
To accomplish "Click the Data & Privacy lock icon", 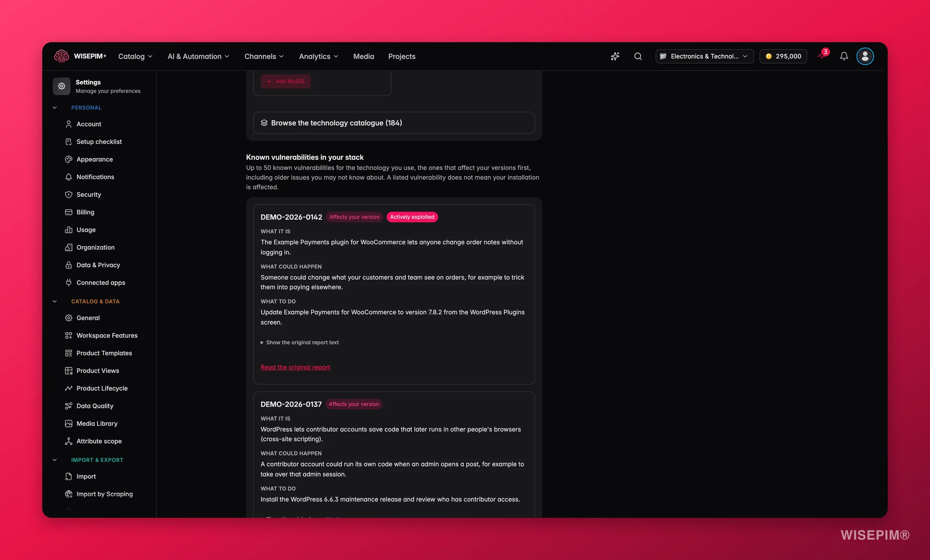I will pyautogui.click(x=69, y=265).
